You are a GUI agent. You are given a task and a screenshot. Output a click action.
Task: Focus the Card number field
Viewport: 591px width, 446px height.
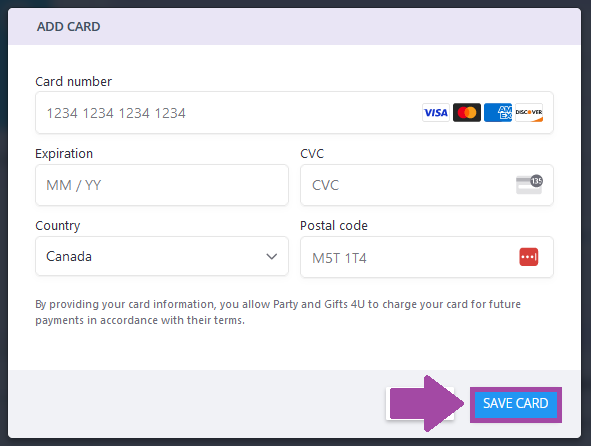(x=294, y=112)
